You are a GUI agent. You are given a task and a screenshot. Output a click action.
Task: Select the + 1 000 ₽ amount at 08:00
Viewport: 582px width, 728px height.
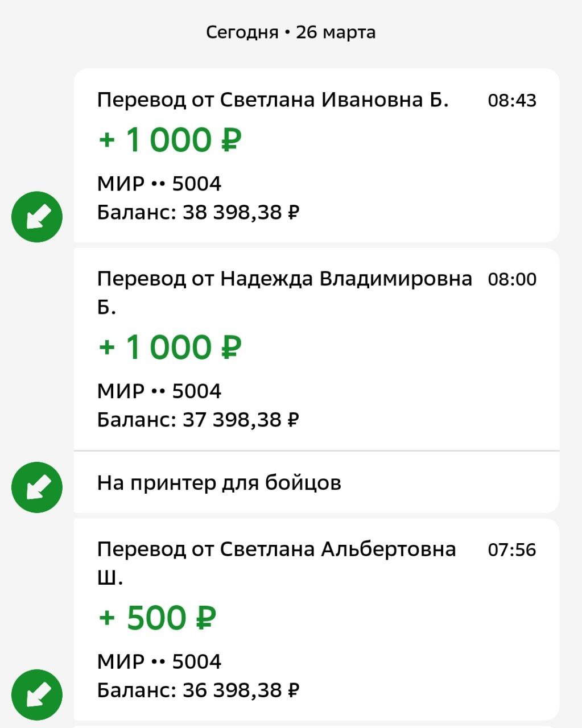(x=170, y=347)
